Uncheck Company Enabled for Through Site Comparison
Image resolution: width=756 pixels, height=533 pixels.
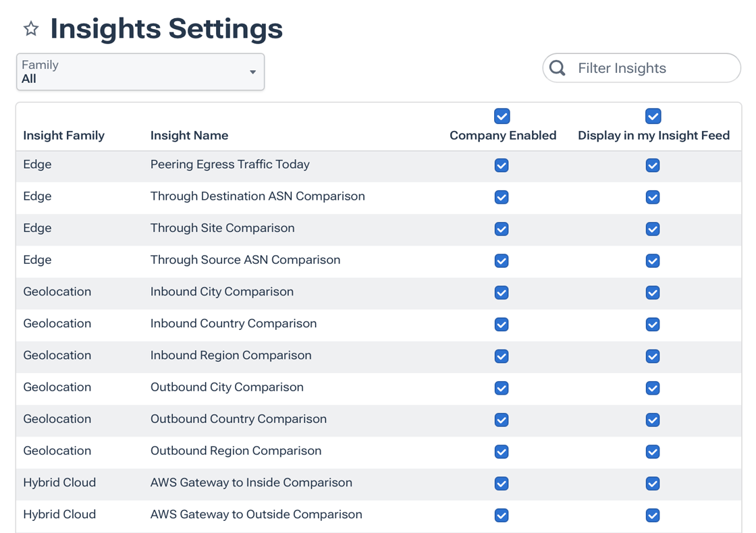pos(502,229)
